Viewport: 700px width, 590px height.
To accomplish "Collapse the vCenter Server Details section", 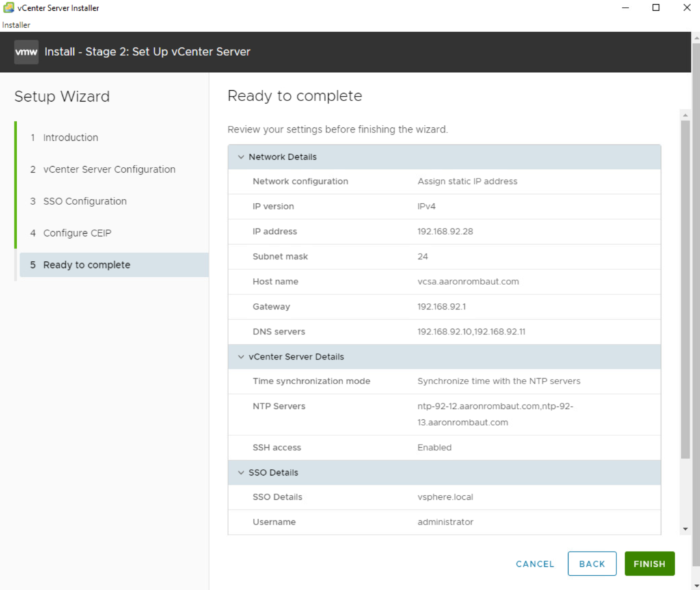I will point(241,357).
